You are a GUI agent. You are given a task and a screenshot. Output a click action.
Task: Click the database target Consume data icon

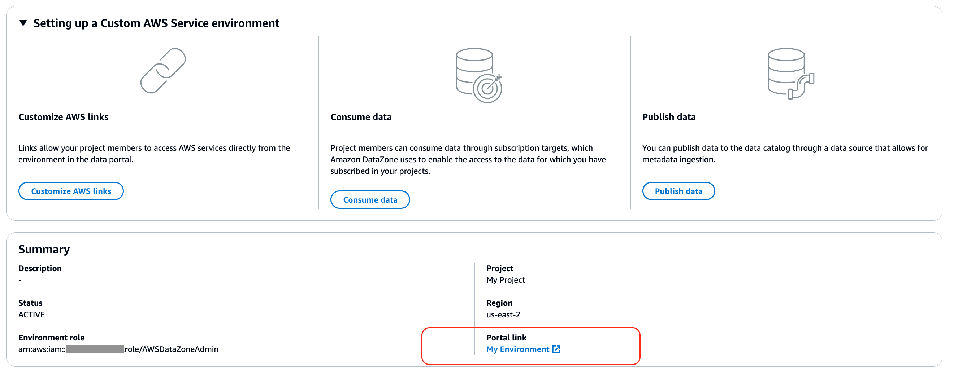point(478,75)
